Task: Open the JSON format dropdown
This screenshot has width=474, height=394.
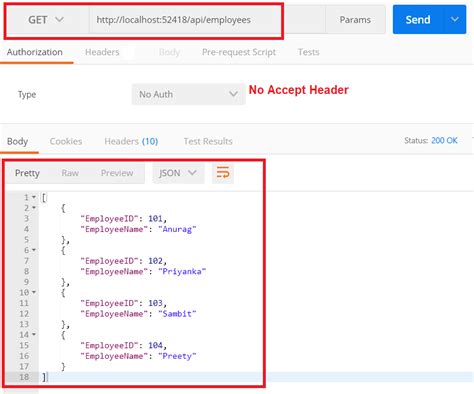Action: (x=178, y=173)
